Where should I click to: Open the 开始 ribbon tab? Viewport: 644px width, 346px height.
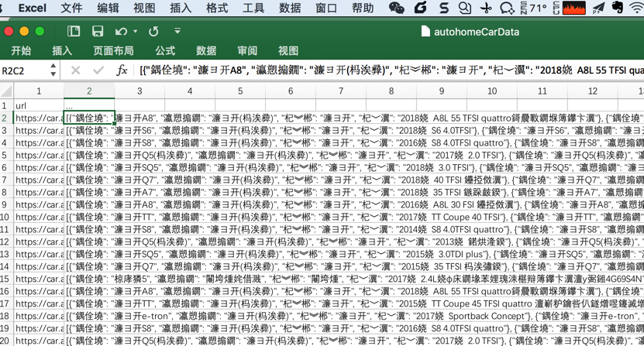coord(21,50)
